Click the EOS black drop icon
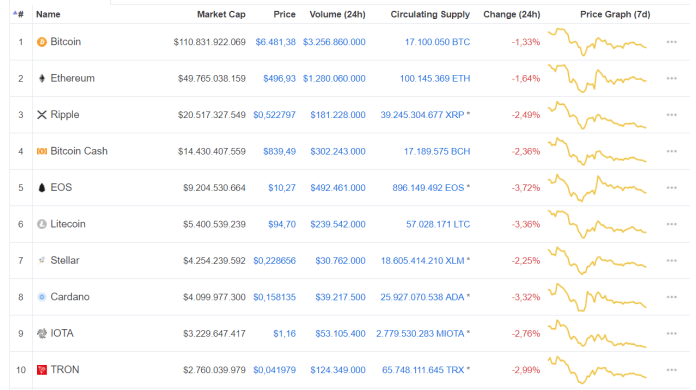The image size is (696, 390). [x=42, y=188]
